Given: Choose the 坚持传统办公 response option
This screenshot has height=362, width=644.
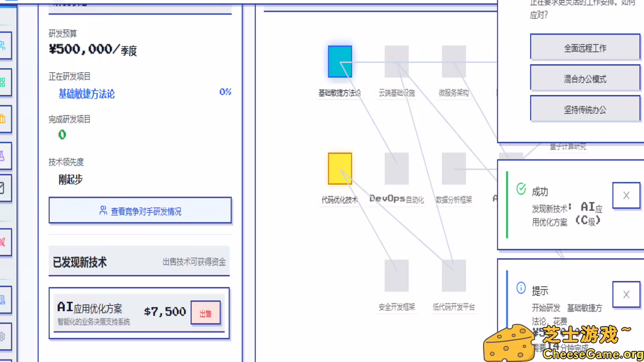Looking at the screenshot, I should pos(585,110).
